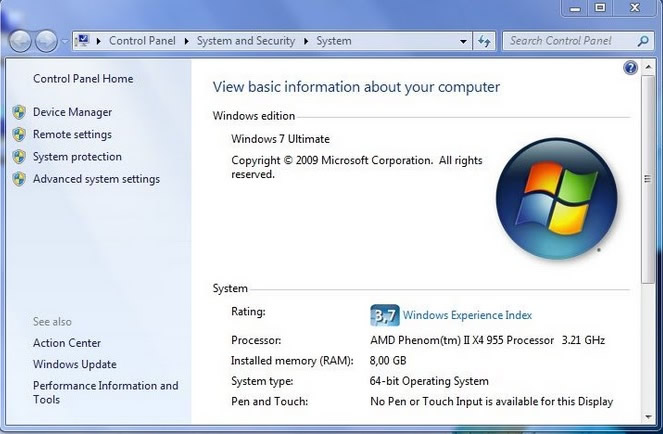The width and height of the screenshot is (663, 434).
Task: Click the Windows logo orb image
Action: [556, 199]
